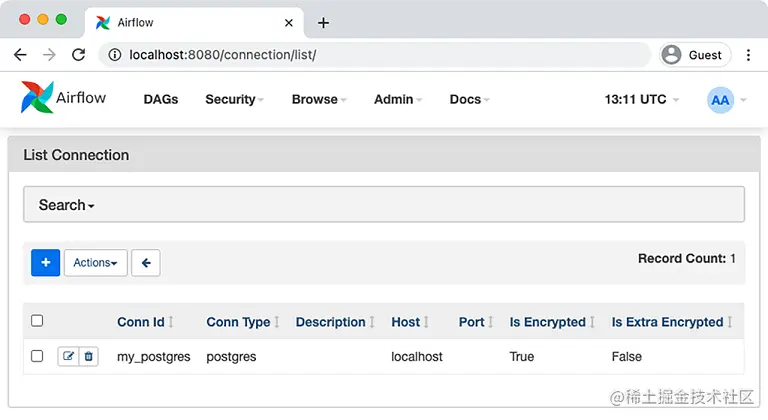
Task: Go to the DAGs page
Action: point(160,99)
